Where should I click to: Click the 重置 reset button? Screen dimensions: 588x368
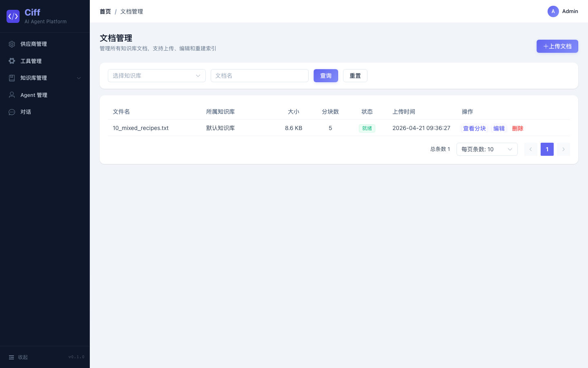click(x=355, y=76)
